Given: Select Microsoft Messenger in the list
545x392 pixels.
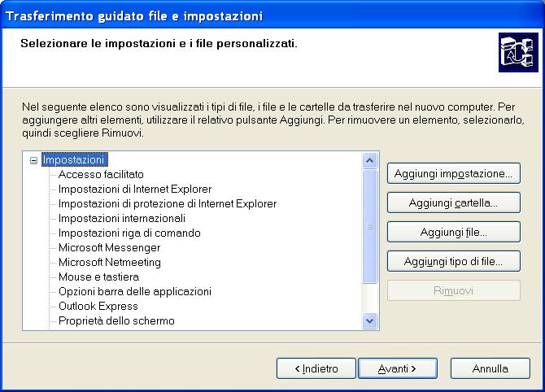Looking at the screenshot, I should (109, 248).
